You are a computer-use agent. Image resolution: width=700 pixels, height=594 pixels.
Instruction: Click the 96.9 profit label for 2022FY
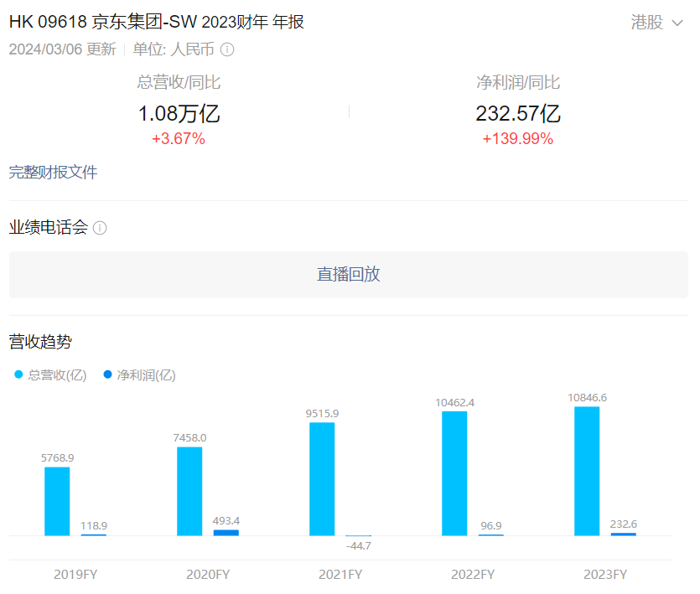pyautogui.click(x=491, y=525)
